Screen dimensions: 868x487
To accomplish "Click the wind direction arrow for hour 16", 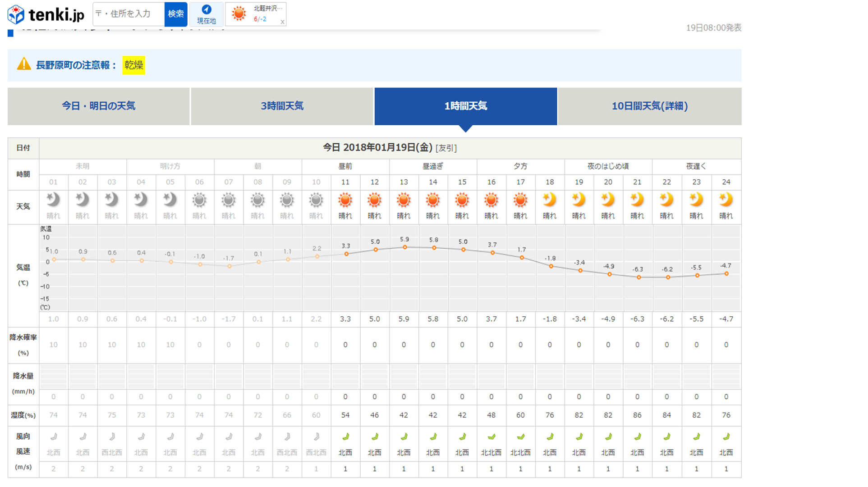I will tap(491, 436).
